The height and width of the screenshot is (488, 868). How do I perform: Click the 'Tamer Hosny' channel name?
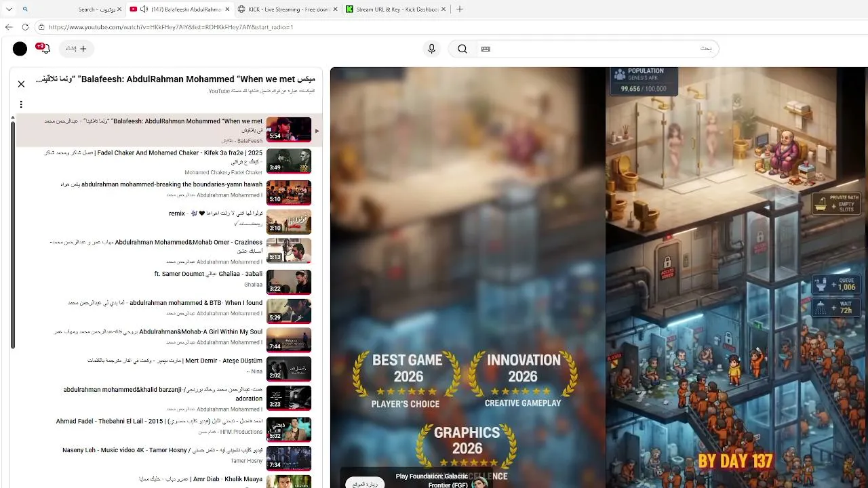pyautogui.click(x=247, y=461)
